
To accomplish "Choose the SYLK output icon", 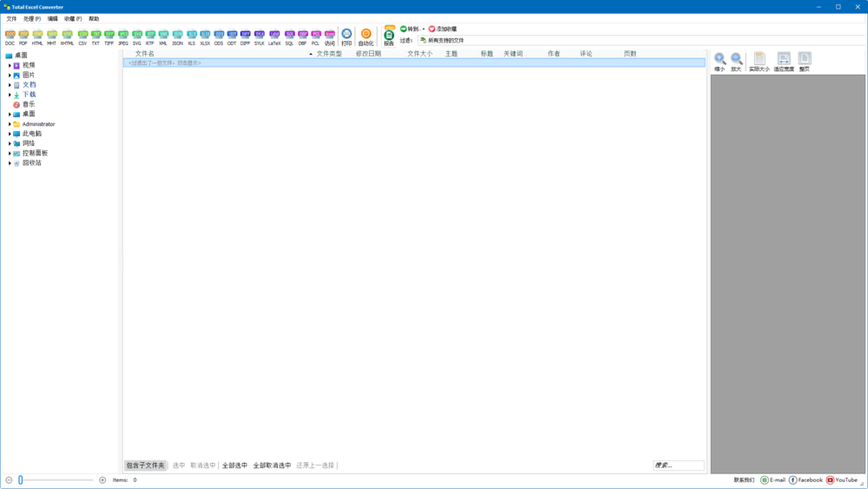I will (x=259, y=37).
